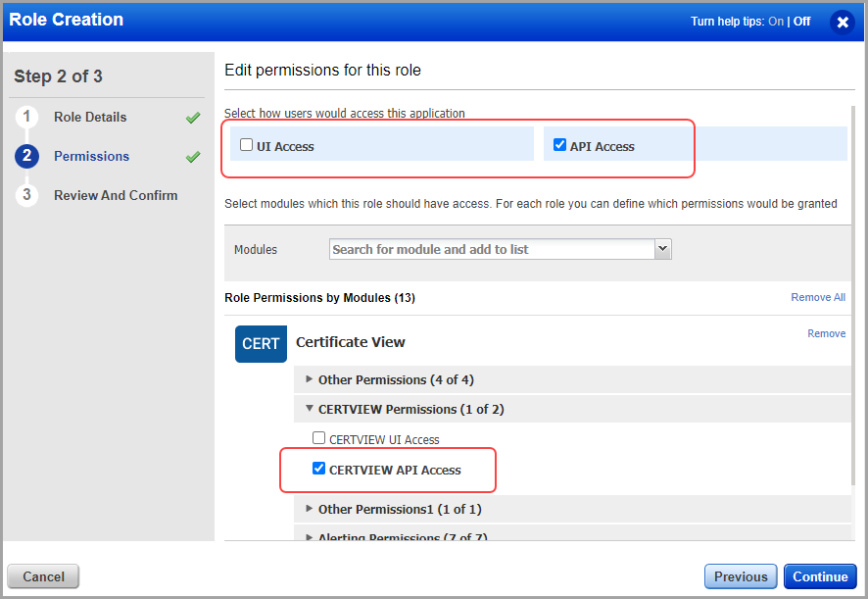Click the step 2 circle icon

(x=27, y=156)
